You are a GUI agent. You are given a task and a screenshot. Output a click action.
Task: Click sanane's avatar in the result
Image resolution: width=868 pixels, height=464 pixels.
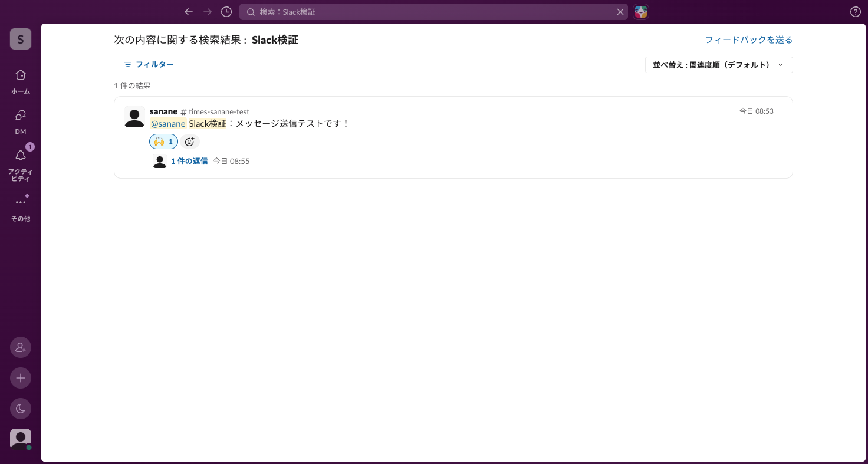coord(134,117)
